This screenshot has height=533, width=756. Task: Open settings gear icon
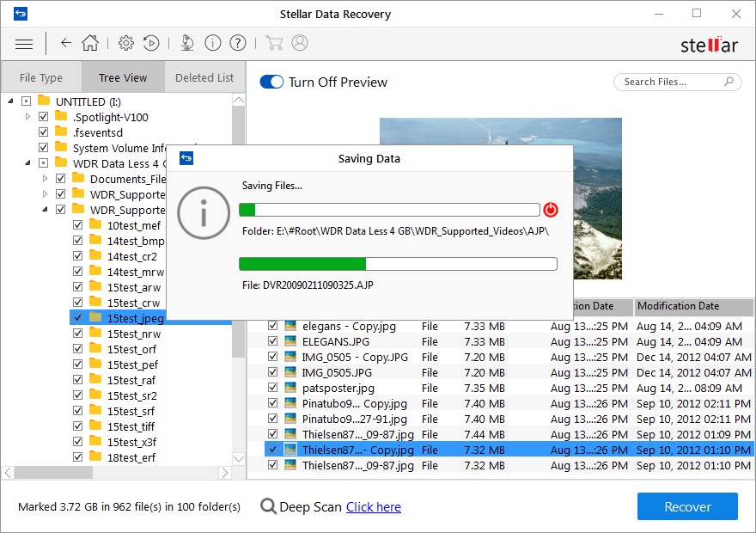pos(126,43)
